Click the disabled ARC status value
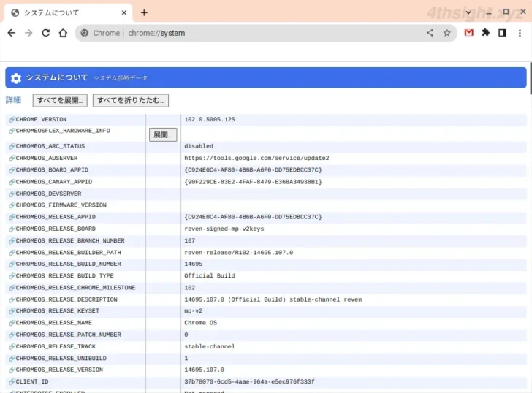 [x=199, y=146]
